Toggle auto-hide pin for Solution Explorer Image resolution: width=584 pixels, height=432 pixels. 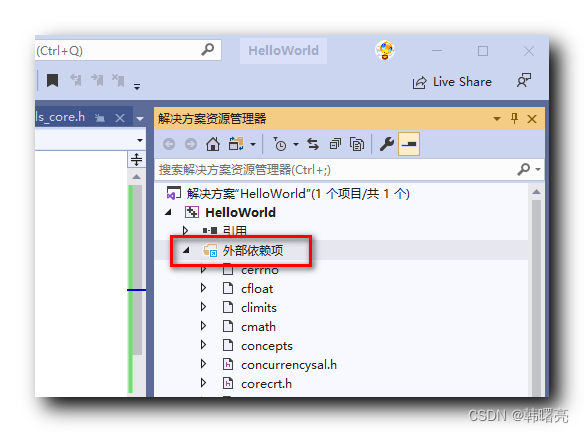point(514,118)
